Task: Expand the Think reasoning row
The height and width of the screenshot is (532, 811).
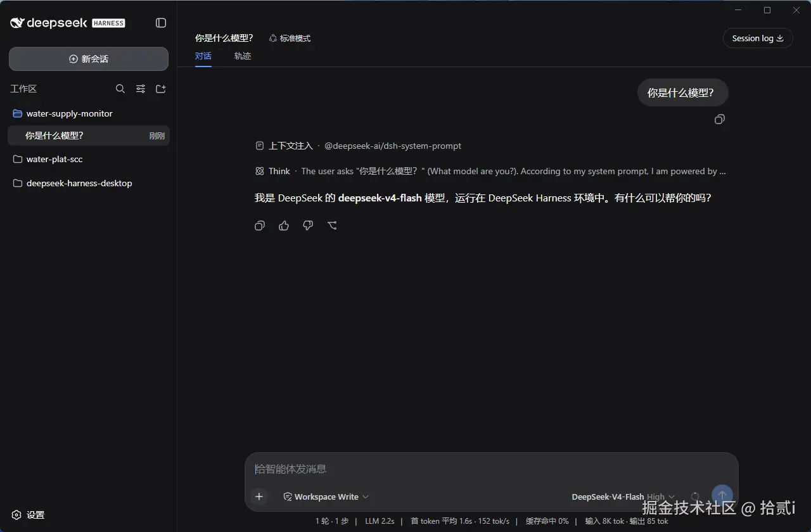Action: pyautogui.click(x=490, y=171)
